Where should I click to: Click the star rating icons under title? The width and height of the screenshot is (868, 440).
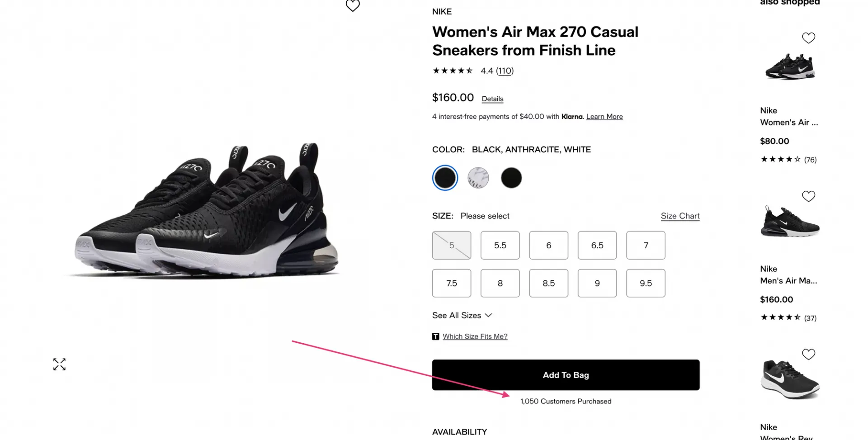click(453, 71)
